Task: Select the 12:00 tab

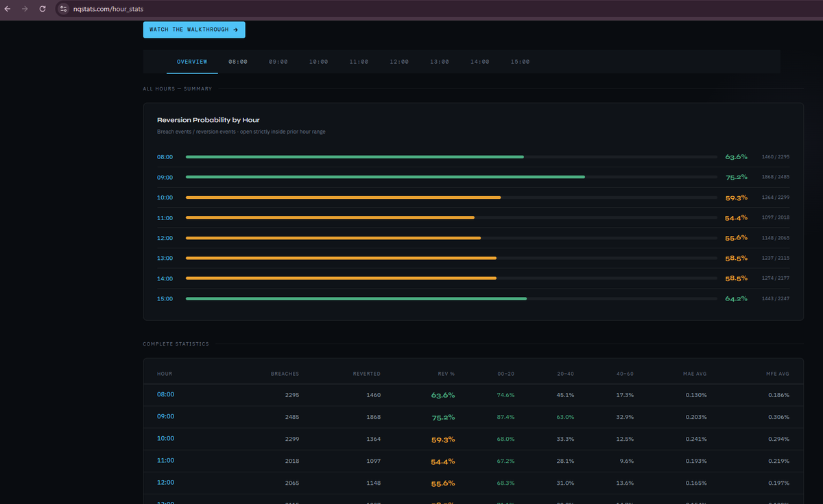Action: tap(399, 62)
